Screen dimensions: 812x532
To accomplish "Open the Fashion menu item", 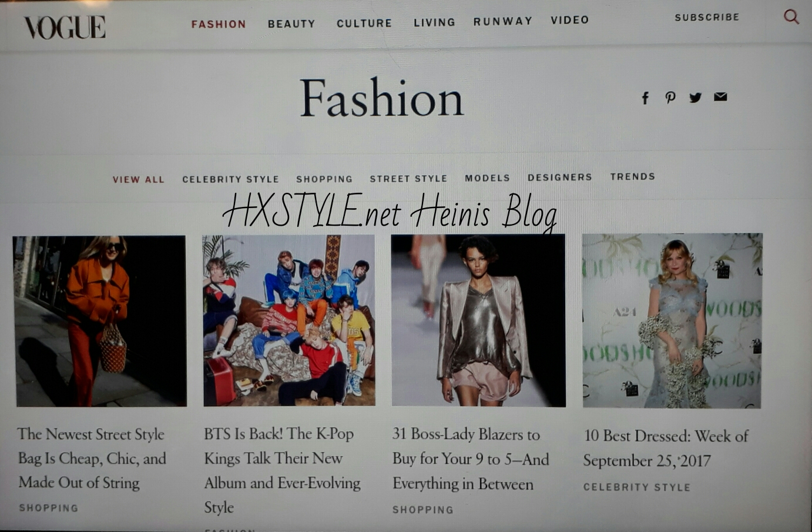I will coord(219,24).
